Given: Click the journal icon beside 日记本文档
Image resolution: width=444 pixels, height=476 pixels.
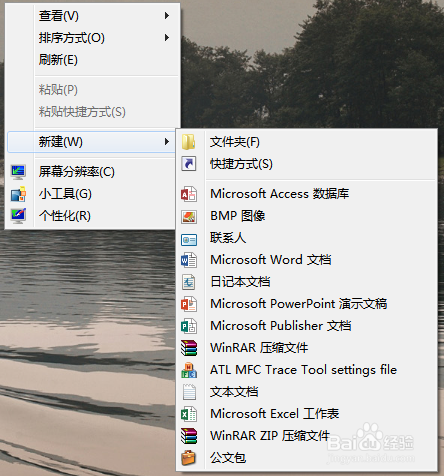Looking at the screenshot, I should click(189, 282).
